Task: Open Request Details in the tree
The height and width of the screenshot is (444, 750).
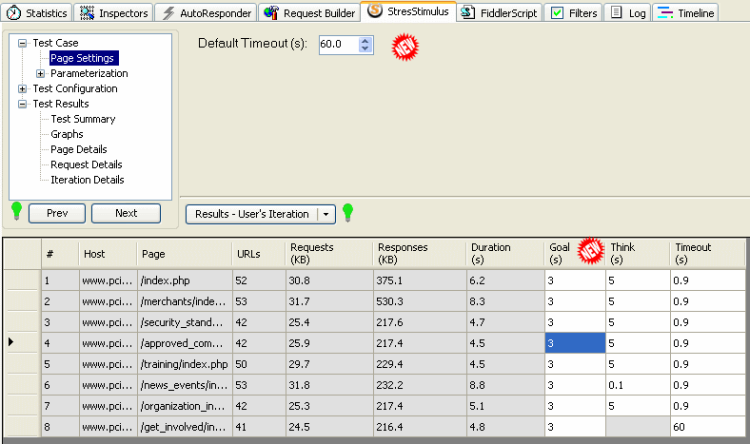Action: pyautogui.click(x=86, y=165)
